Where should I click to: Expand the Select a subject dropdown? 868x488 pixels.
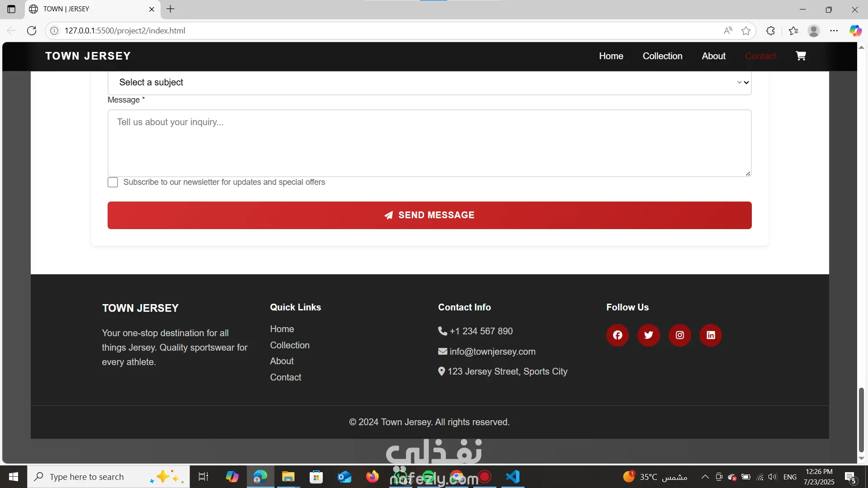[x=429, y=82]
